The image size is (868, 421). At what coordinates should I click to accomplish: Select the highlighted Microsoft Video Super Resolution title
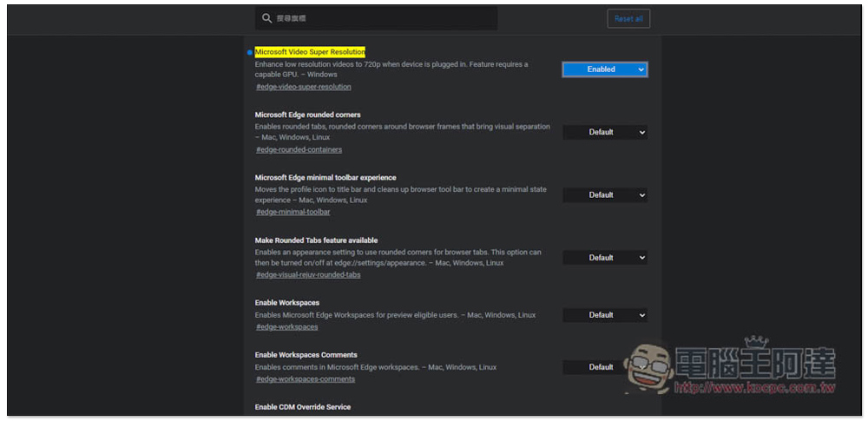[310, 52]
